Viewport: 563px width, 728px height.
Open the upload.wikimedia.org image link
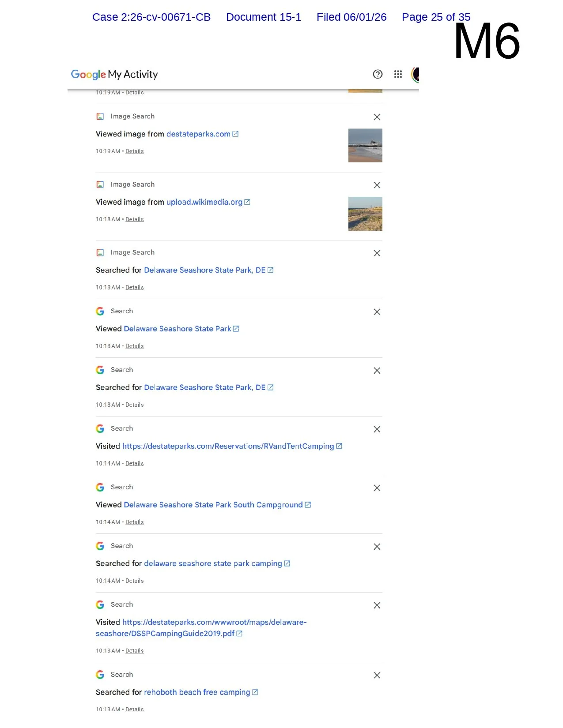tap(204, 202)
